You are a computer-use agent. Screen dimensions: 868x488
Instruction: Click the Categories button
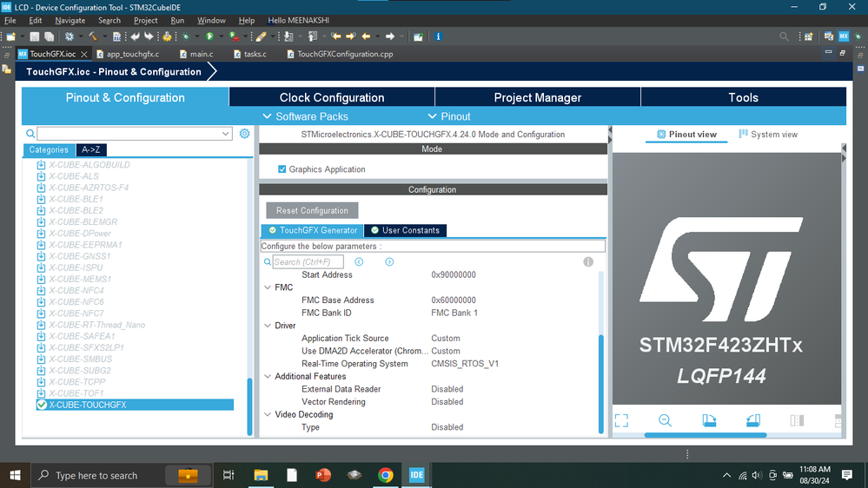(x=49, y=150)
